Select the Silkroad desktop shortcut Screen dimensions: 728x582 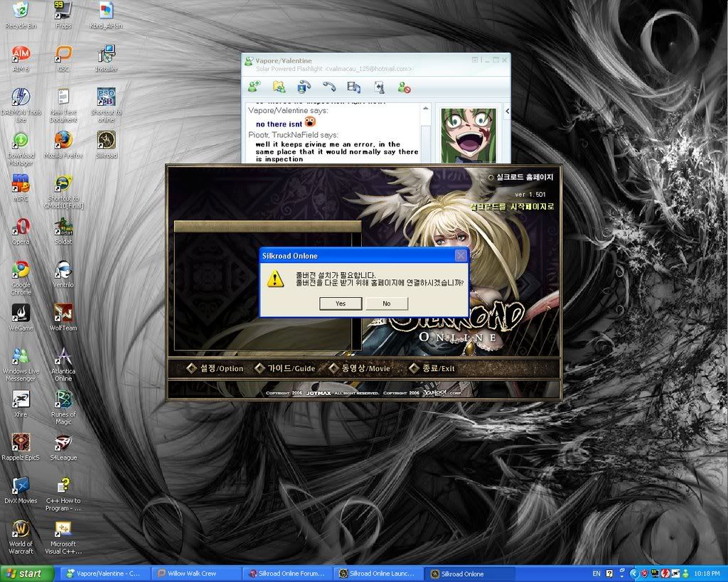coord(106,145)
